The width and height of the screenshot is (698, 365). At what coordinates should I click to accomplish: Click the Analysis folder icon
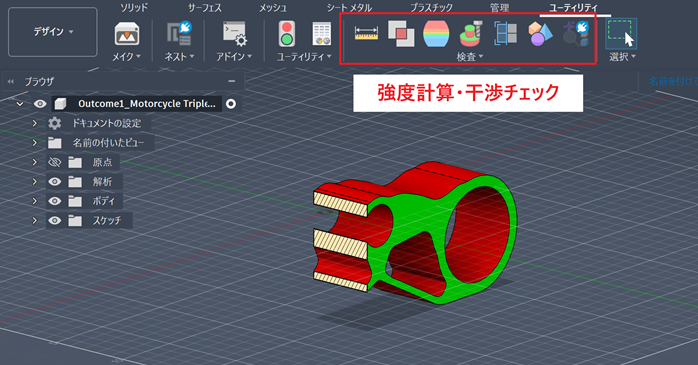tap(75, 182)
